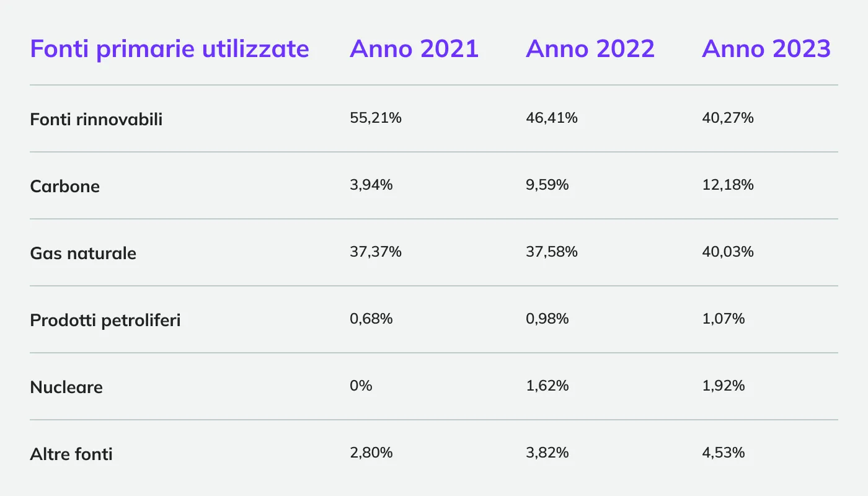868x496 pixels.
Task: Click the 'Anno 2022' column header
Action: [x=590, y=48]
